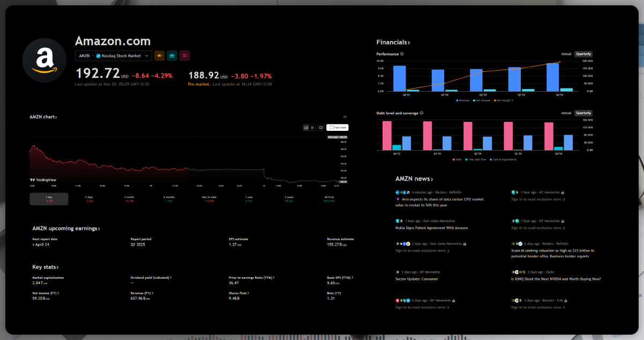Open Arm data center CPU market news
Image resolution: width=644 pixels, height=340 pixels.
click(439, 202)
